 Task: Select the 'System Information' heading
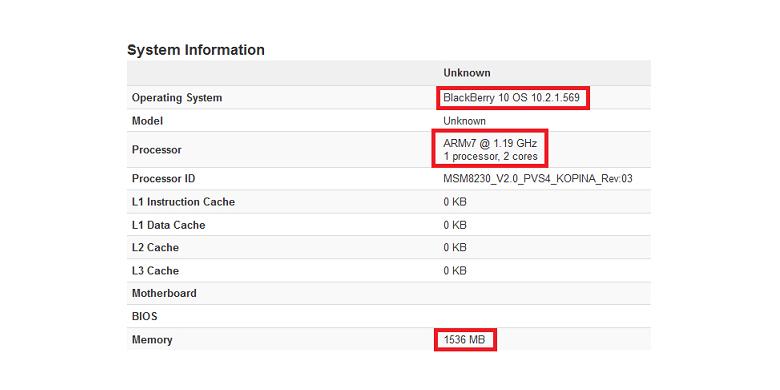pyautogui.click(x=196, y=50)
